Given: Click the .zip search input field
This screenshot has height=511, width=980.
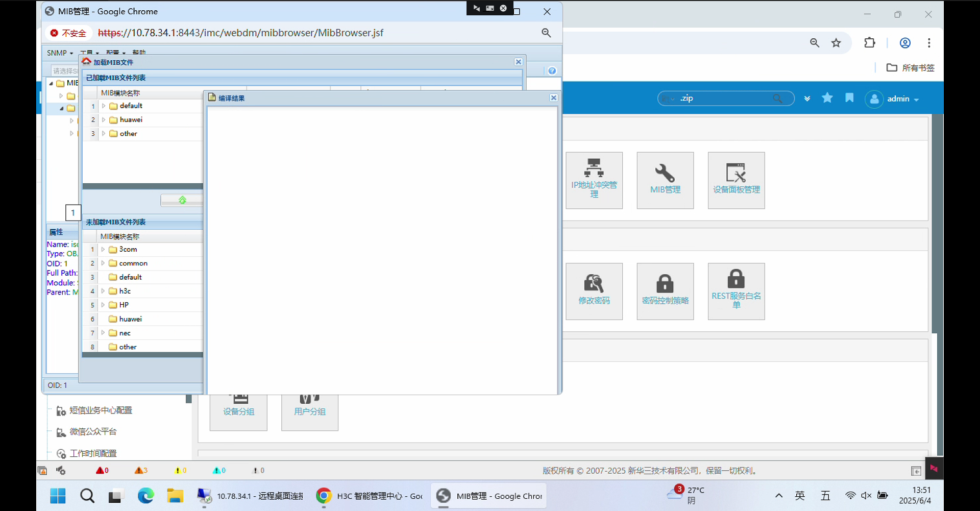Looking at the screenshot, I should click(725, 99).
